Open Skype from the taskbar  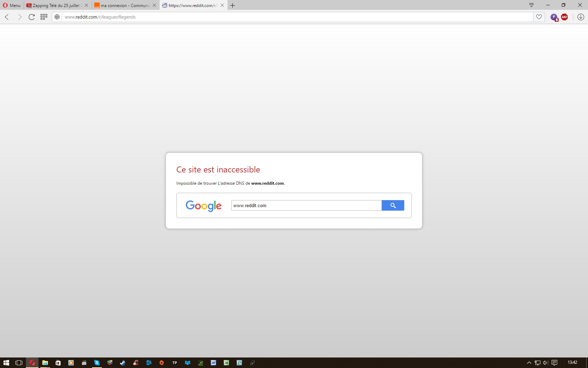pos(97,363)
